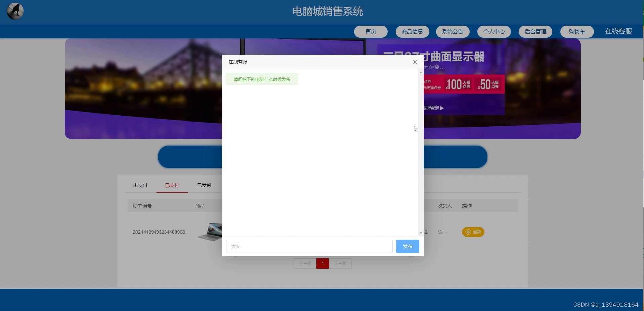Click the ¥100 天猫点券 coupon on the banner

click(x=458, y=84)
